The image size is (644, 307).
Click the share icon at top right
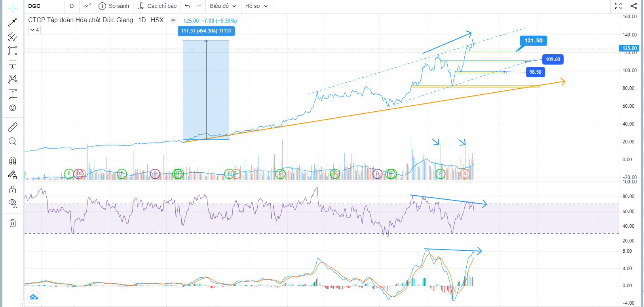pyautogui.click(x=634, y=6)
